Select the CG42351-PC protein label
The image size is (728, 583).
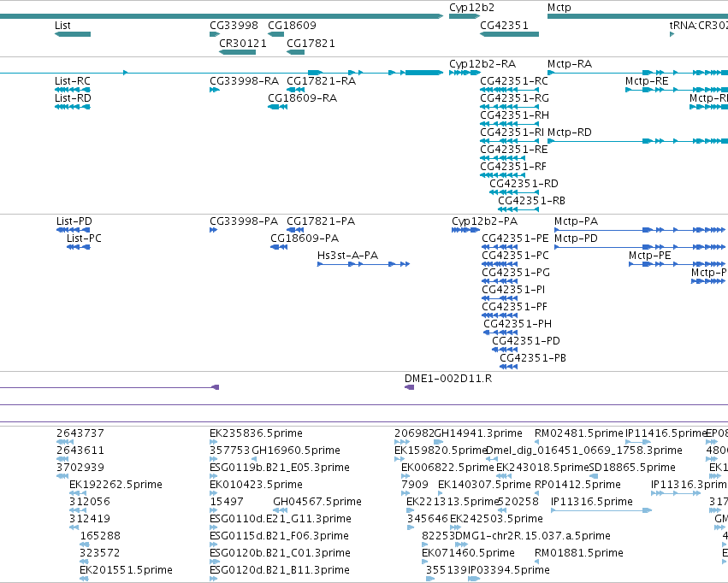(x=515, y=256)
